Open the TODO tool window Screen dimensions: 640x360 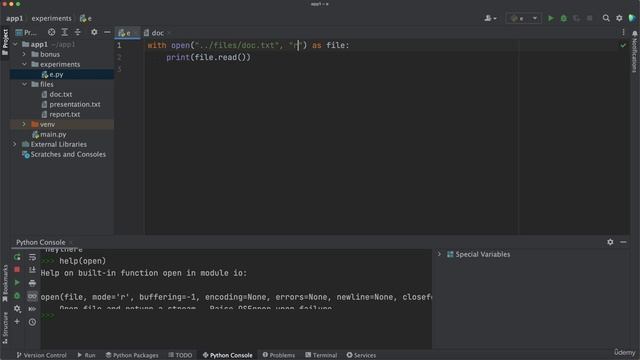(180, 355)
